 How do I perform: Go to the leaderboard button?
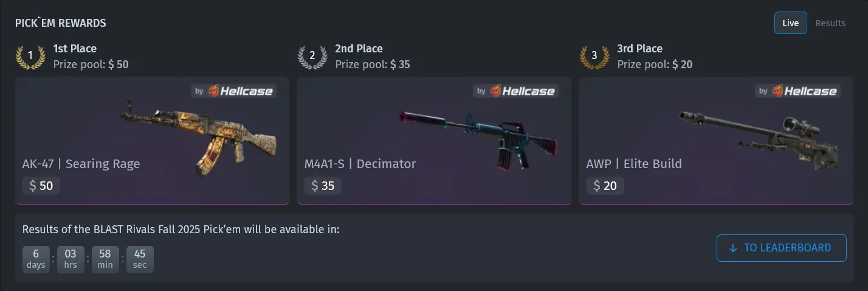click(782, 248)
